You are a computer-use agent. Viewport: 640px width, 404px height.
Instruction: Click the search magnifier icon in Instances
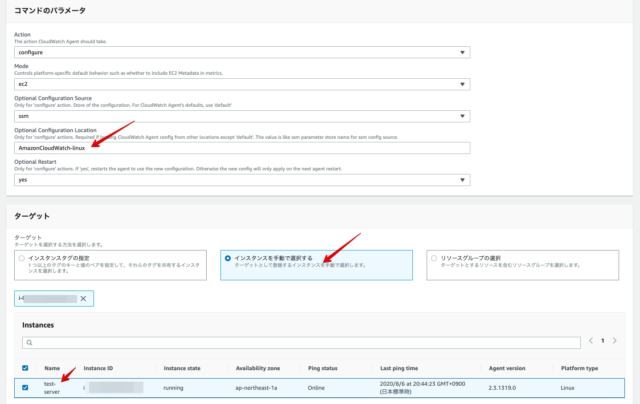tap(29, 343)
